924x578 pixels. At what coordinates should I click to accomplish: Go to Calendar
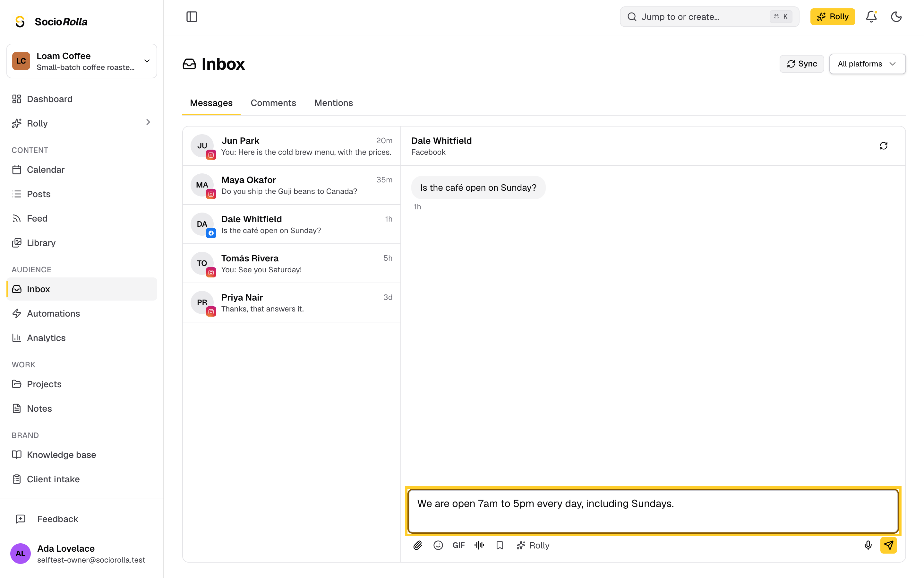tap(82, 170)
